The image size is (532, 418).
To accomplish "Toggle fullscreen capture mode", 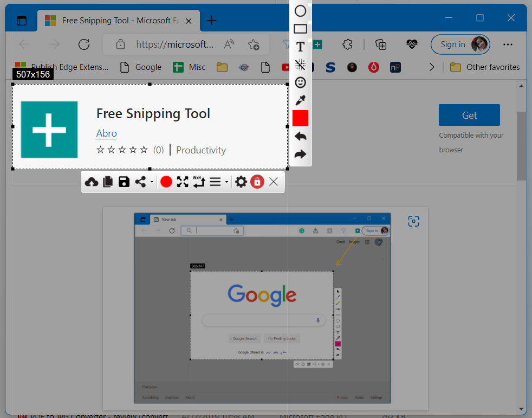I will (183, 182).
